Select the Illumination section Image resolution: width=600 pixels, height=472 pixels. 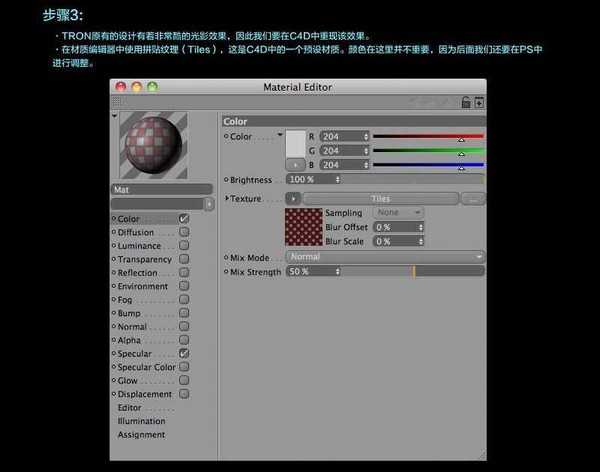point(141,421)
